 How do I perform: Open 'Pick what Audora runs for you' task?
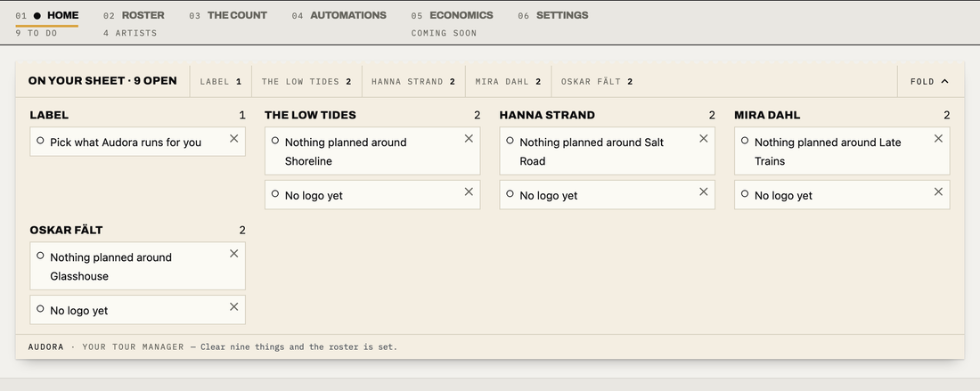coord(126,143)
